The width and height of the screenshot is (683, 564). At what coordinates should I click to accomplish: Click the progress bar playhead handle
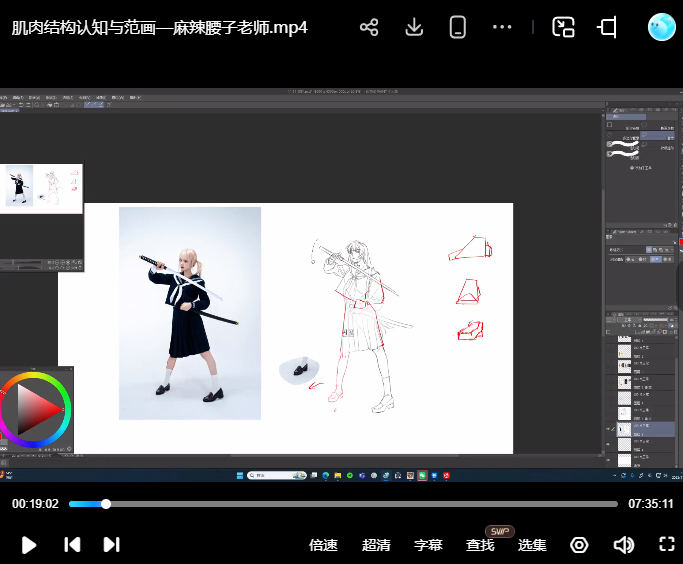106,504
